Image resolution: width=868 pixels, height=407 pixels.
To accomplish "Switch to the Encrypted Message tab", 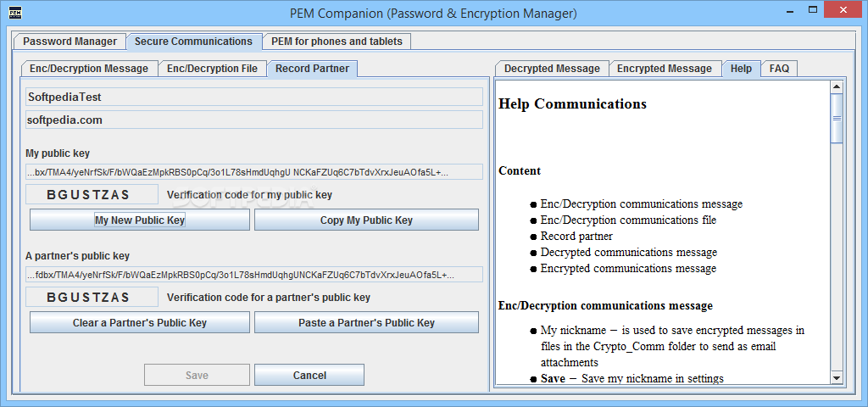I will click(665, 69).
